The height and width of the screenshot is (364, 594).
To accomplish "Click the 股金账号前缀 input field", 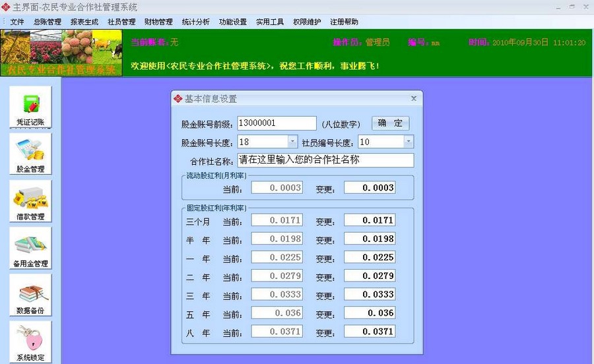I will (x=277, y=123).
